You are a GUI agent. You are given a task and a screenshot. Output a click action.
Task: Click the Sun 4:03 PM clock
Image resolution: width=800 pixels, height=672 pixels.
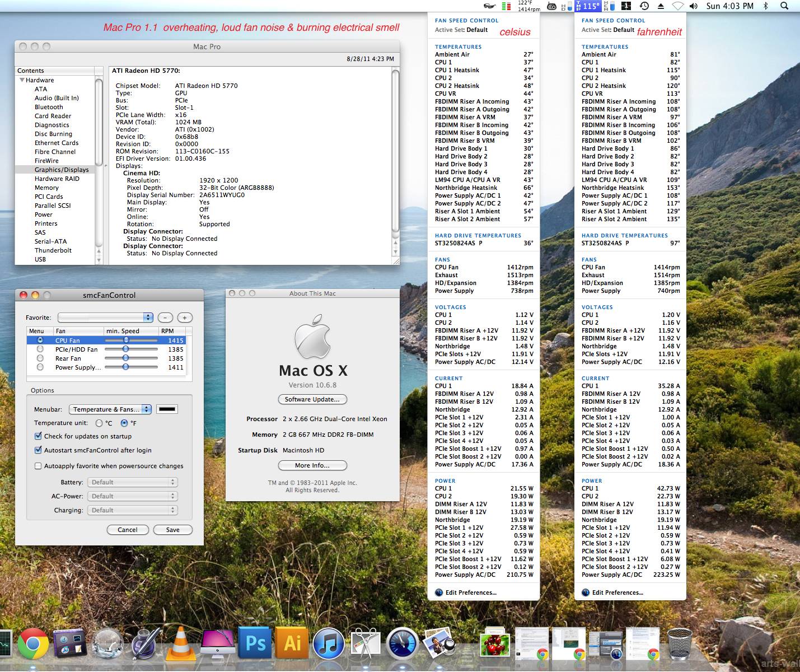730,6
